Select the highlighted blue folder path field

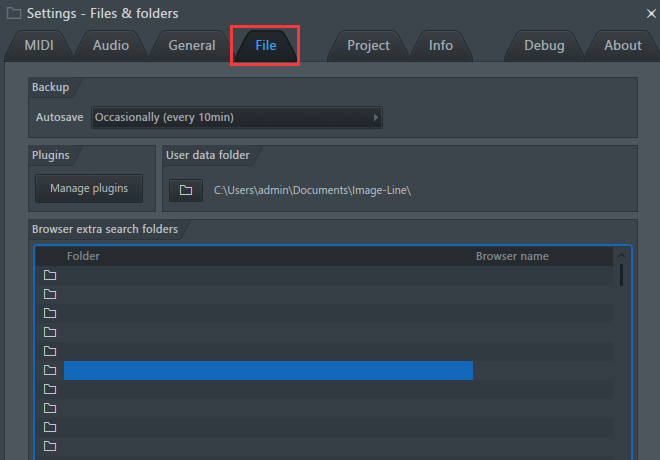pos(268,370)
